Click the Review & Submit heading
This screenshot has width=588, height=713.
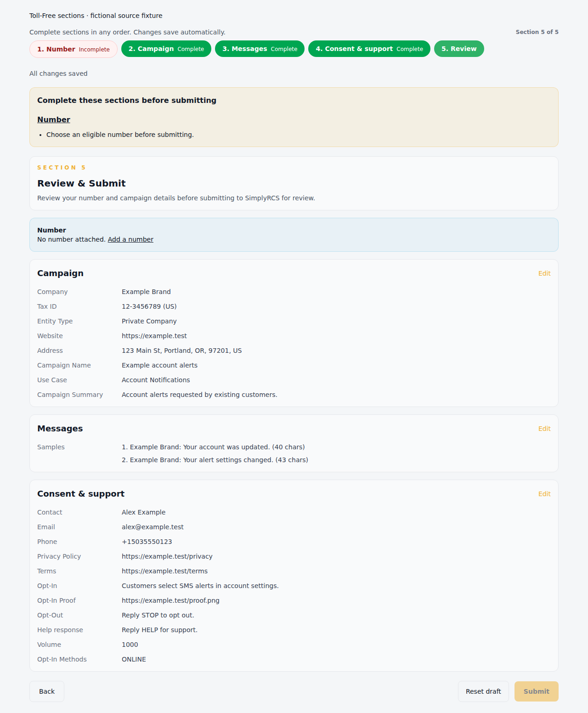point(81,183)
